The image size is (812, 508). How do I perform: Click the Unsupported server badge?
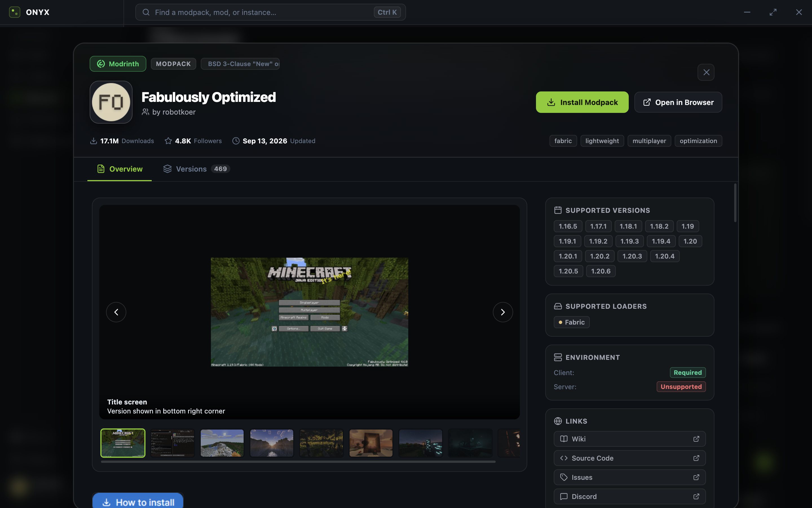681,387
